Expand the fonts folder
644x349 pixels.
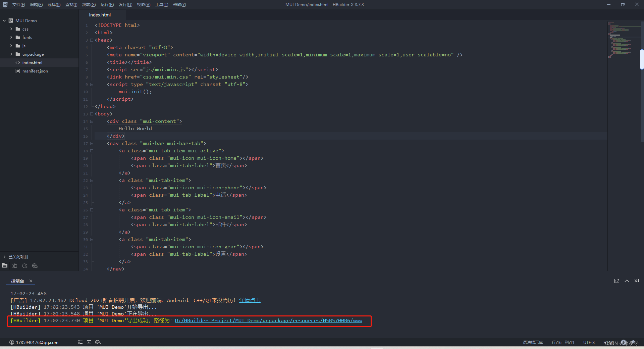pyautogui.click(x=11, y=37)
